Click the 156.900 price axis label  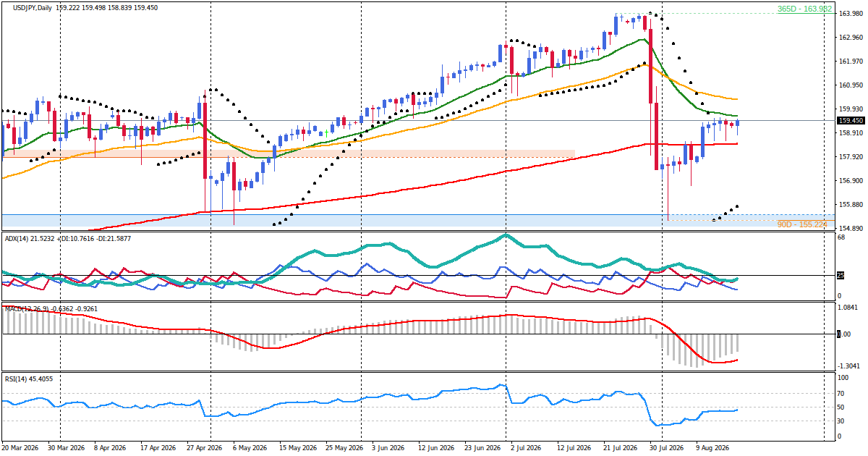(x=851, y=181)
